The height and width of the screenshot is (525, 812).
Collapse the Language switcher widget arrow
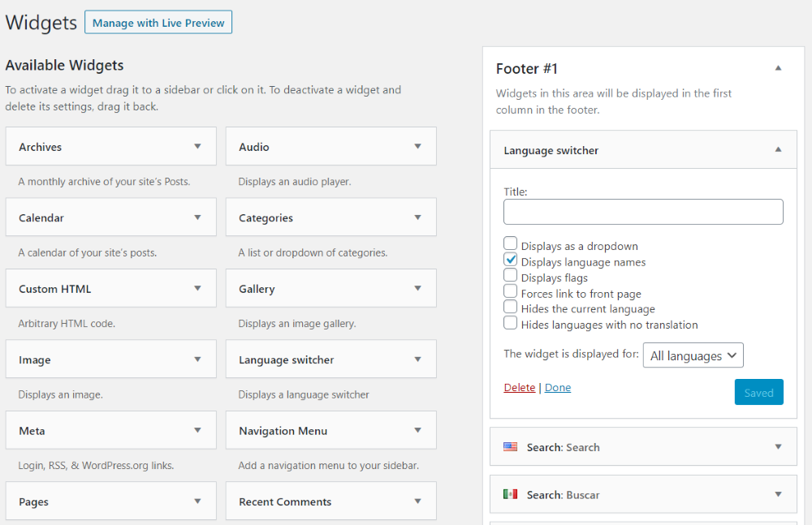(x=778, y=150)
